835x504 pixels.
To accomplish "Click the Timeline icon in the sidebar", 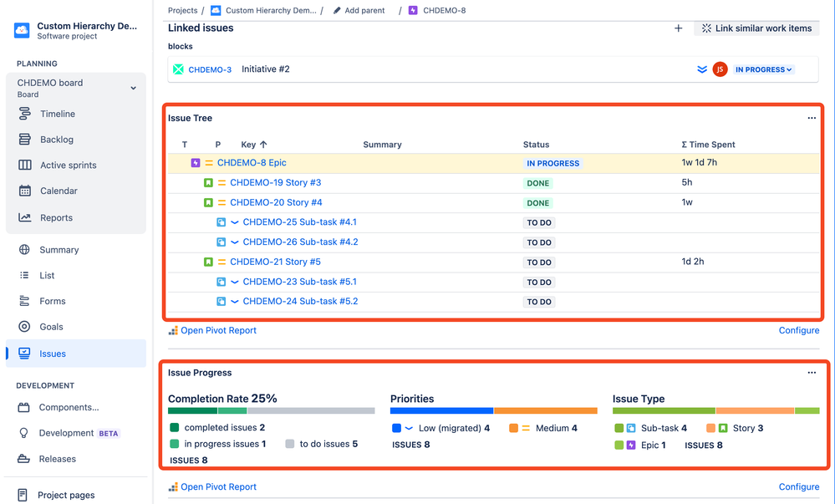I will 24,114.
